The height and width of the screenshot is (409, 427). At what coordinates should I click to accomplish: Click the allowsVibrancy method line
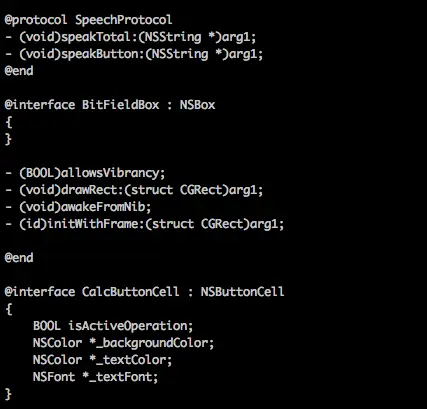tap(85, 173)
